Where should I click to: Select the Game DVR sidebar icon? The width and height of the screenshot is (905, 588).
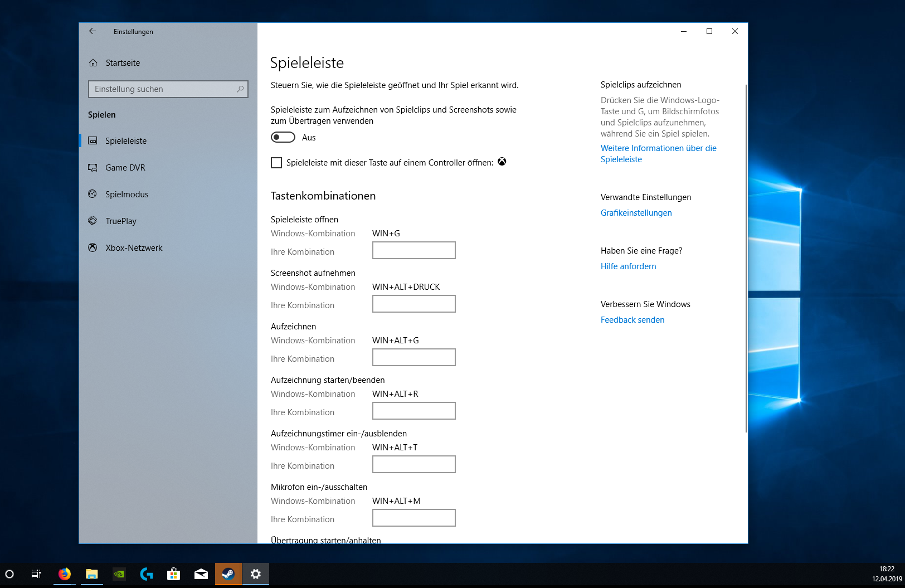(x=93, y=168)
